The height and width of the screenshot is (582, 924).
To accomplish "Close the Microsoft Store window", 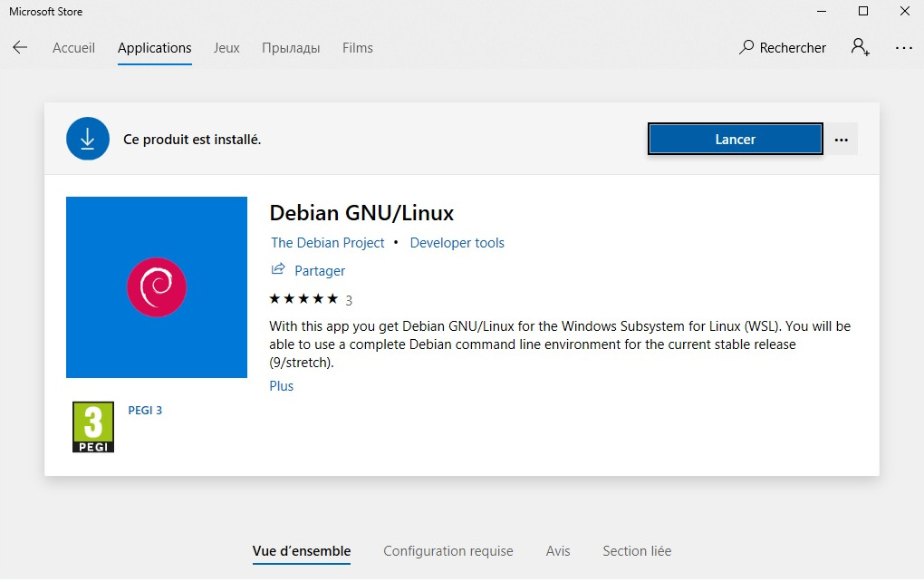I will coord(905,11).
